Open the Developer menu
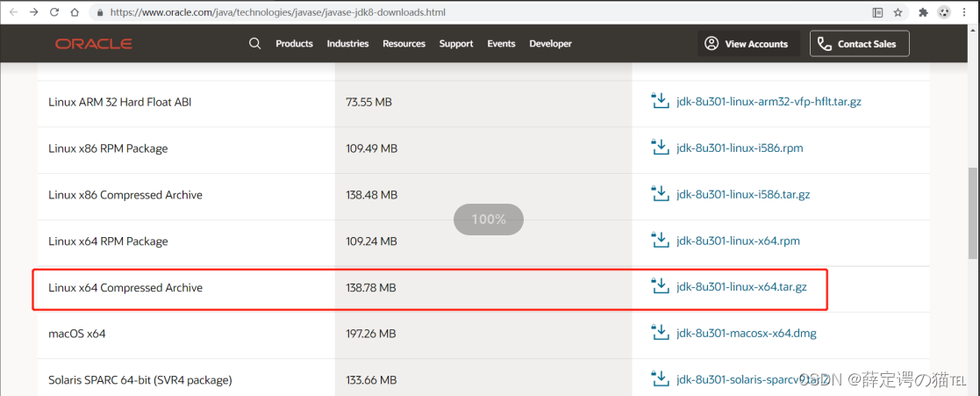 [x=550, y=44]
